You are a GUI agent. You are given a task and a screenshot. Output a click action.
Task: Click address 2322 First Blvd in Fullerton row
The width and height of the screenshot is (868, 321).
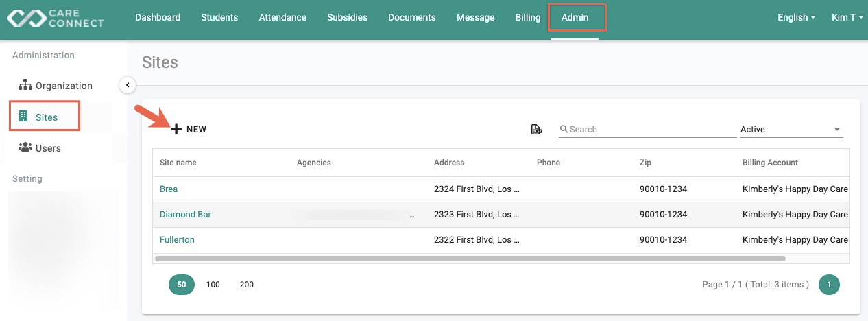pyautogui.click(x=477, y=239)
